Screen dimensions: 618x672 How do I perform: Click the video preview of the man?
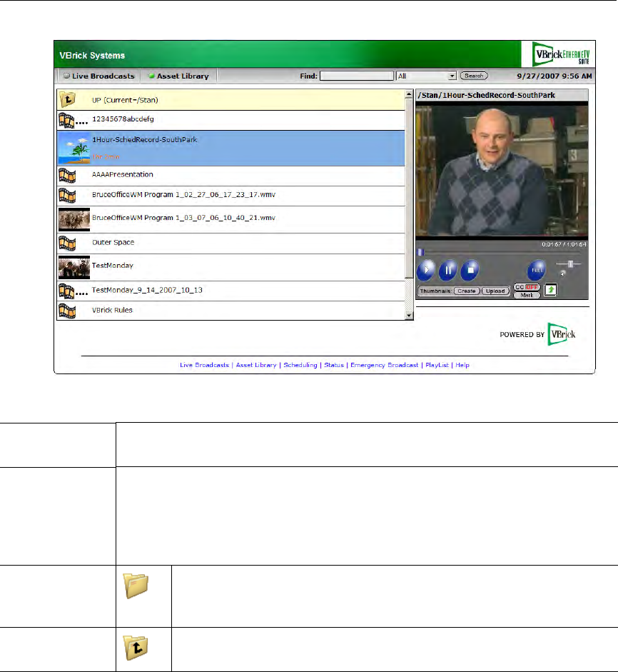(502, 170)
